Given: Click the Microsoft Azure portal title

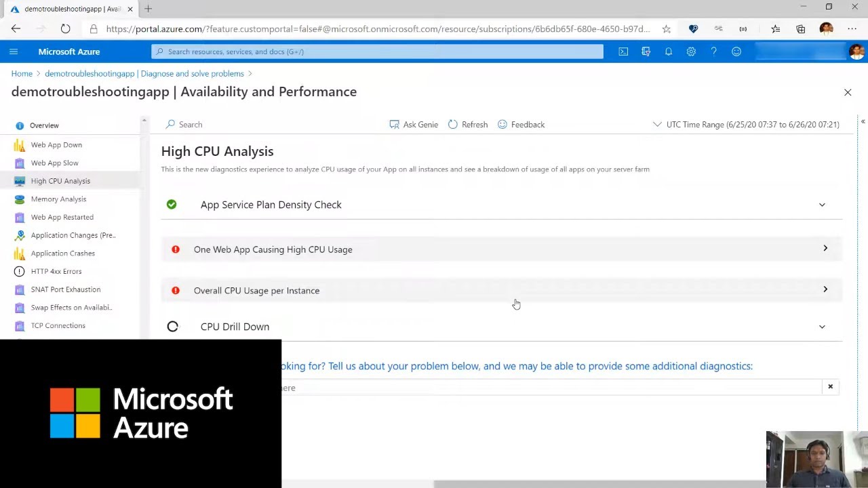Looking at the screenshot, I should coord(68,52).
